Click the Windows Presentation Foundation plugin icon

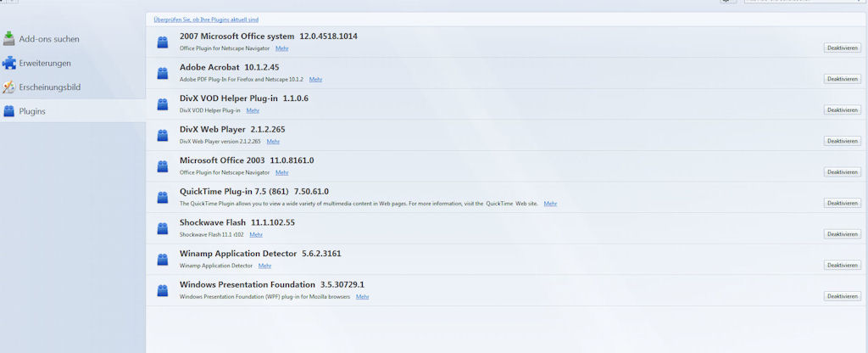(x=162, y=290)
